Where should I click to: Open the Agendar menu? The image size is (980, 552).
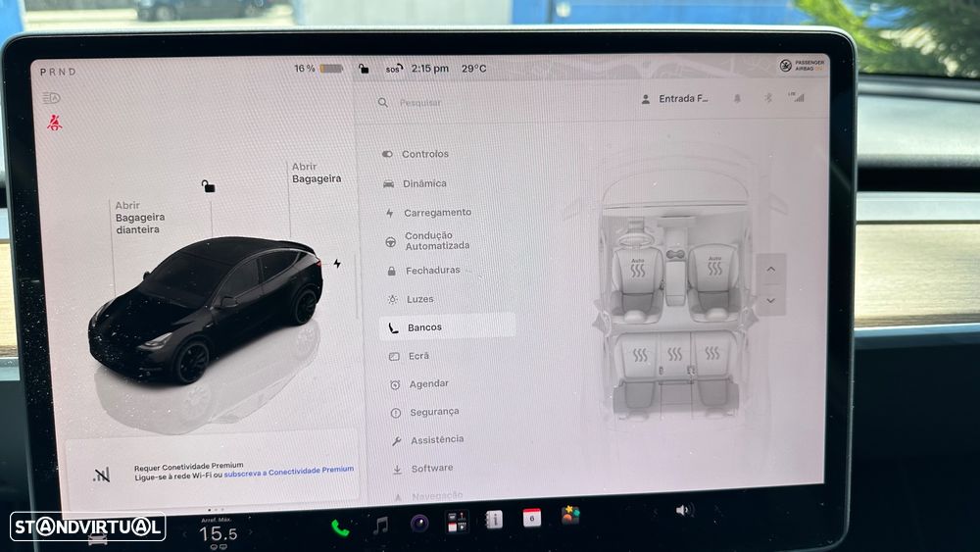[419, 383]
